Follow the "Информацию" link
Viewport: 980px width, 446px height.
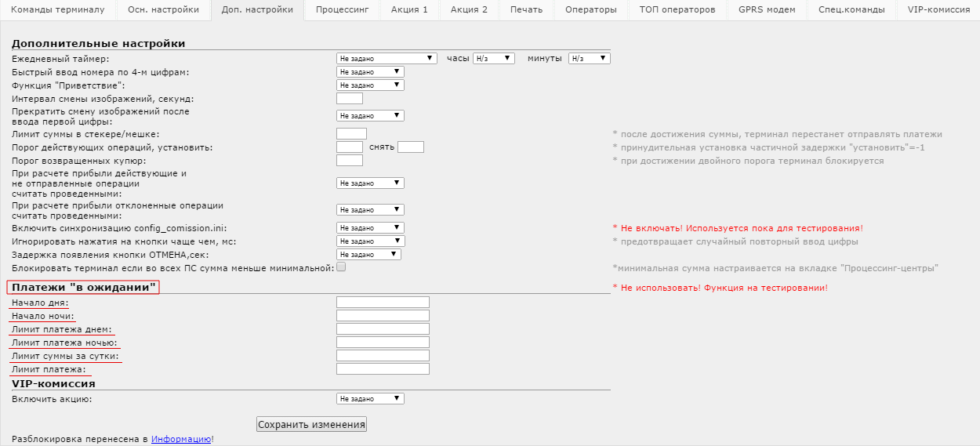click(x=180, y=440)
